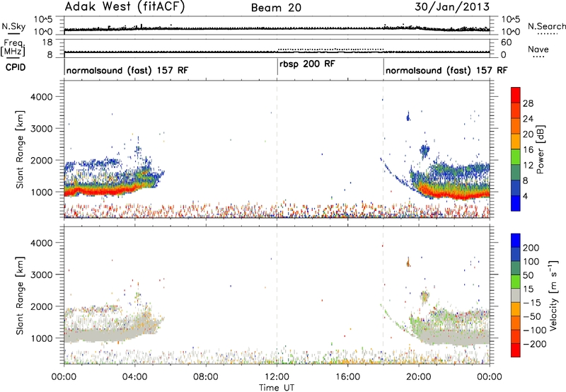This screenshot has width=566, height=392.
Task: Click the bright blue bottom segment of the Power colorbar
Action: [x=516, y=203]
